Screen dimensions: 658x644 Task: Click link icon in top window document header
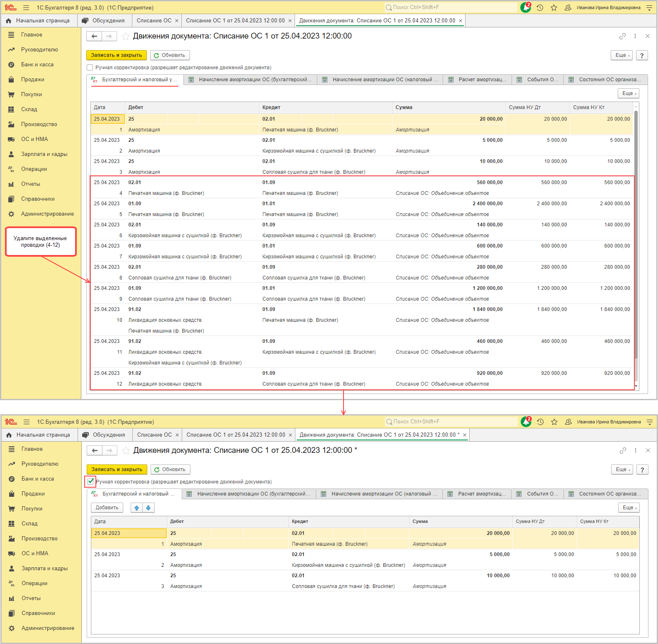tap(622, 36)
